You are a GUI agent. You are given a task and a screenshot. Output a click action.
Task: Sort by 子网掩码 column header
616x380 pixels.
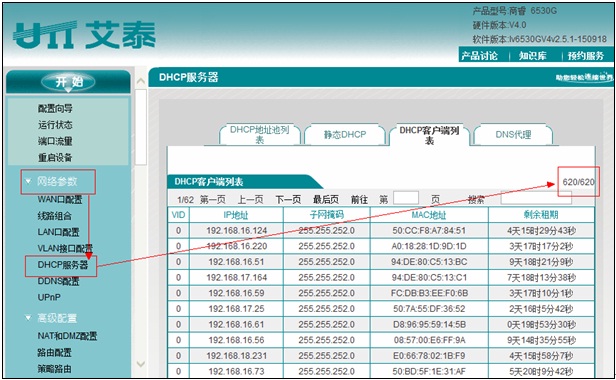point(326,215)
